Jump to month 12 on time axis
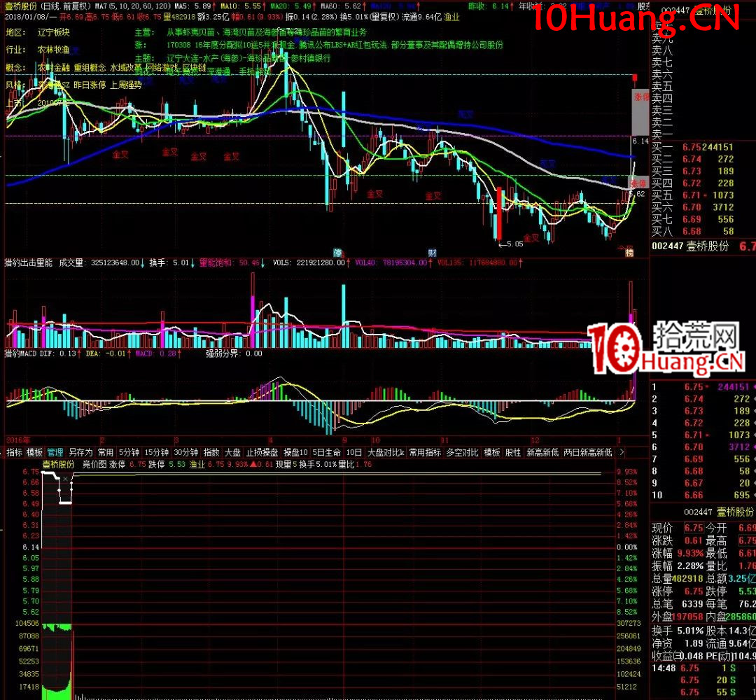 (535, 440)
